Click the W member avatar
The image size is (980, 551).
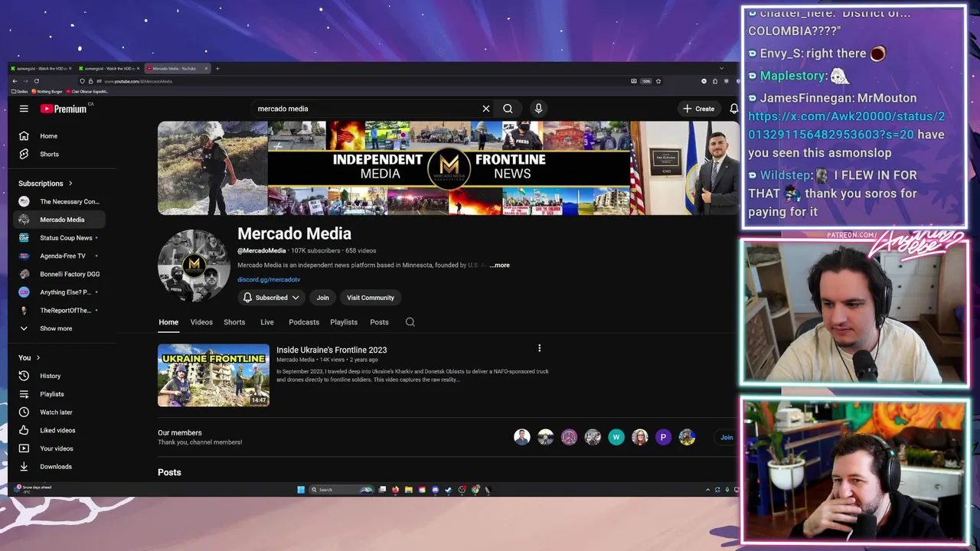click(616, 438)
